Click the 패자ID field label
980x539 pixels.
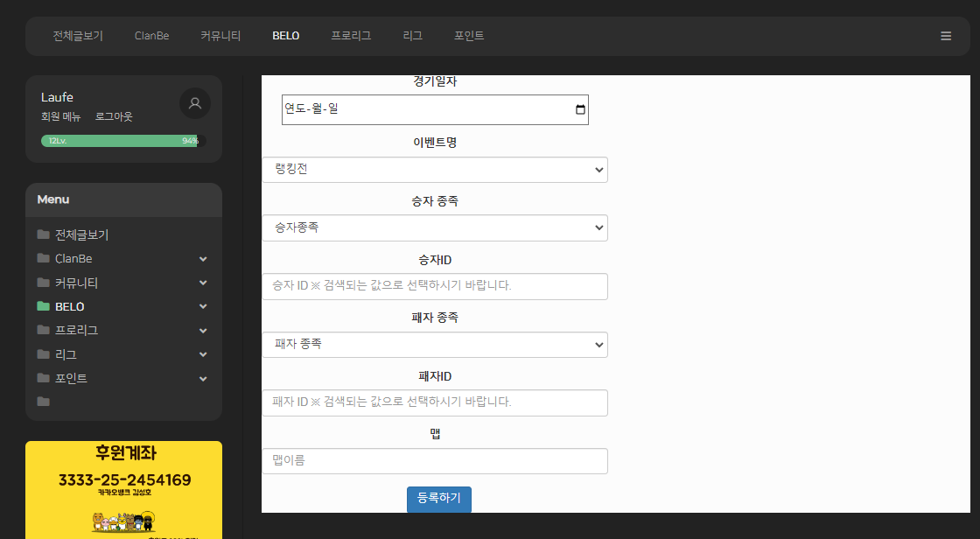tap(435, 376)
